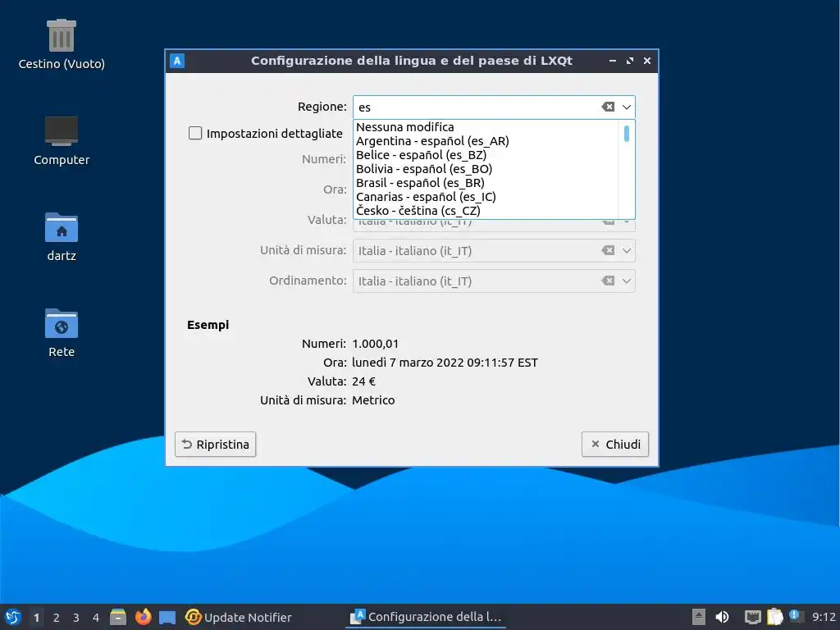
Task: Switch to virtual desktop 3
Action: (x=76, y=618)
